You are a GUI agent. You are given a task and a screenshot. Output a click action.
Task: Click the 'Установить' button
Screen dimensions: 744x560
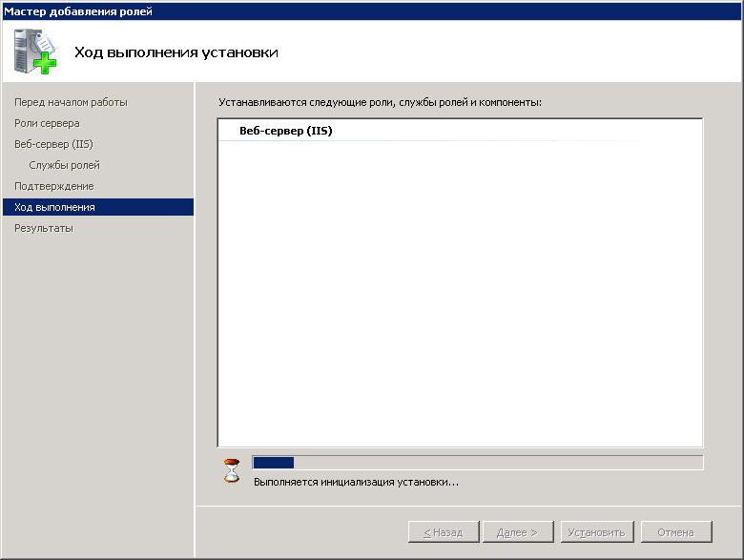point(597,532)
